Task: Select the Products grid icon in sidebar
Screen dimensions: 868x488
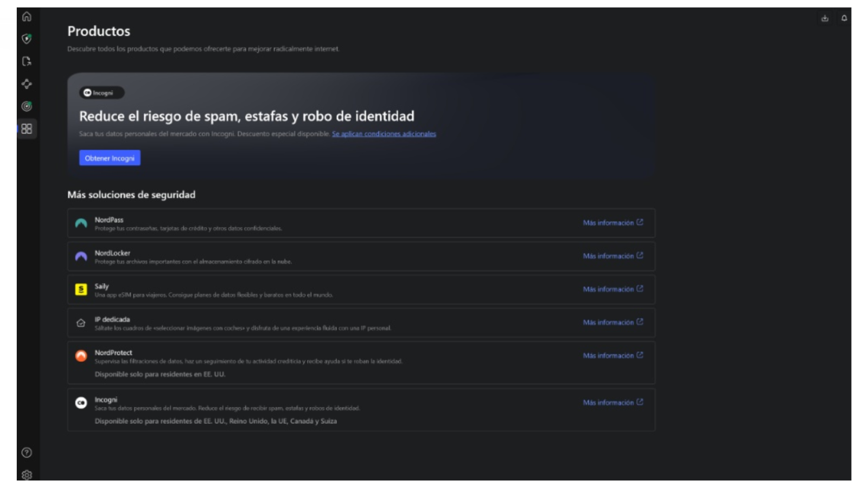Action: [x=26, y=129]
